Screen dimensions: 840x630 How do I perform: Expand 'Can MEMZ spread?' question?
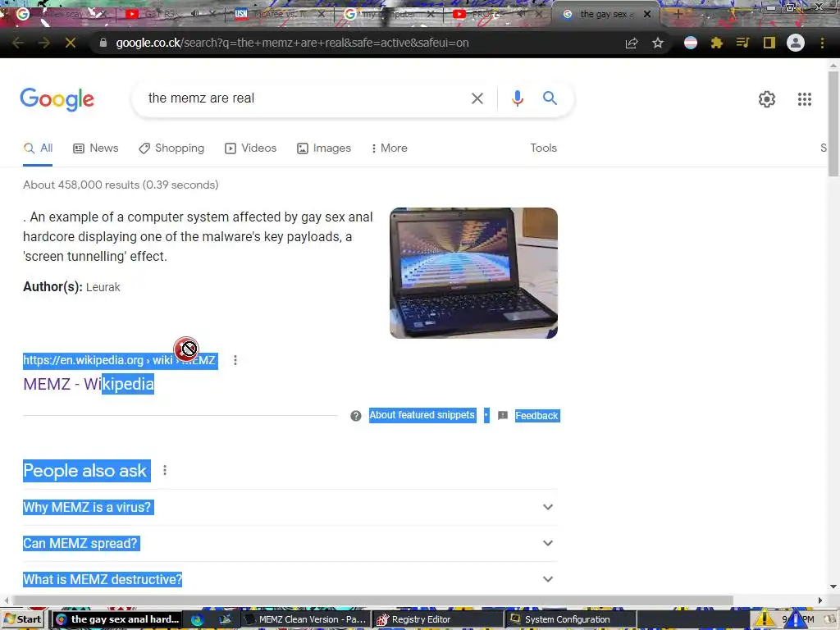[x=290, y=543]
